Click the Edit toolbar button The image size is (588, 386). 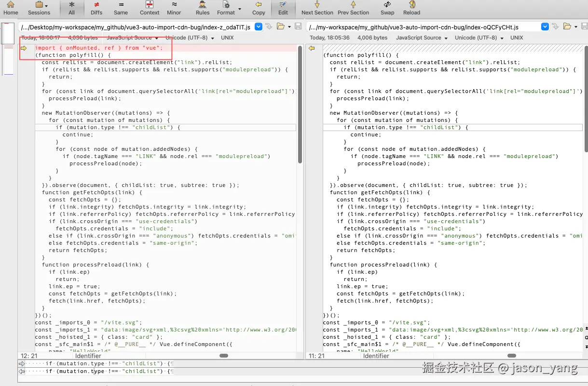(x=283, y=8)
